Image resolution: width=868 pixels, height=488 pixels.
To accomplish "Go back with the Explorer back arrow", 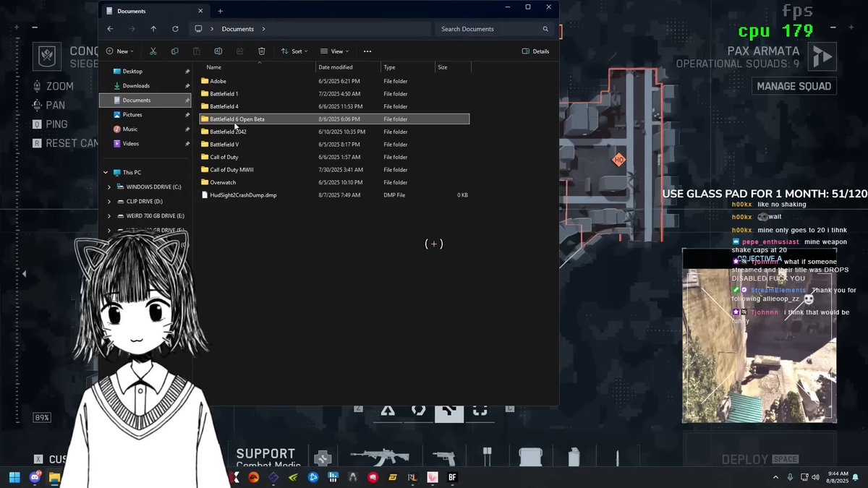I will click(x=110, y=29).
